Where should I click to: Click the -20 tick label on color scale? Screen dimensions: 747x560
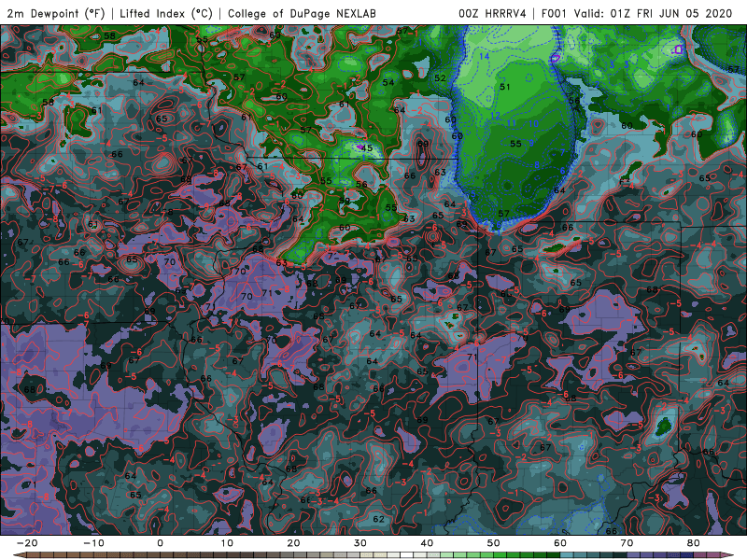(27, 543)
